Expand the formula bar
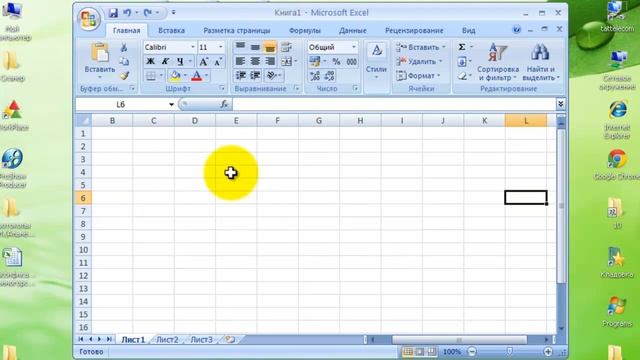 point(560,104)
